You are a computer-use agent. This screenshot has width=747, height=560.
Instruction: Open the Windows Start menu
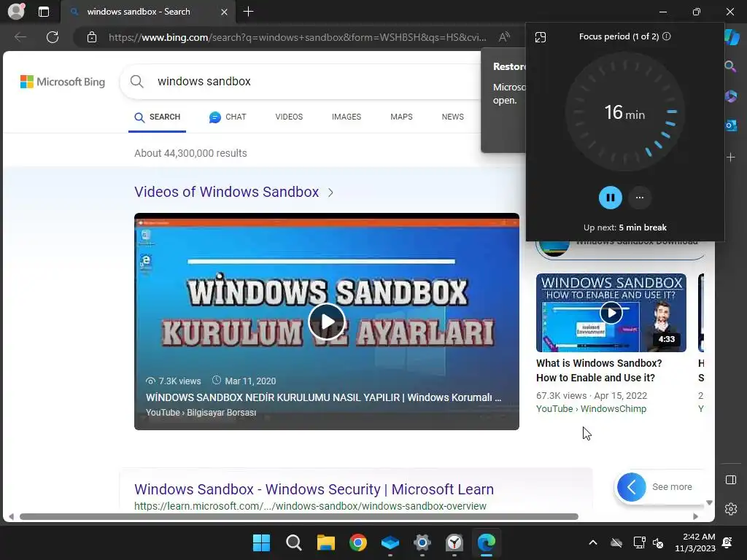click(261, 542)
